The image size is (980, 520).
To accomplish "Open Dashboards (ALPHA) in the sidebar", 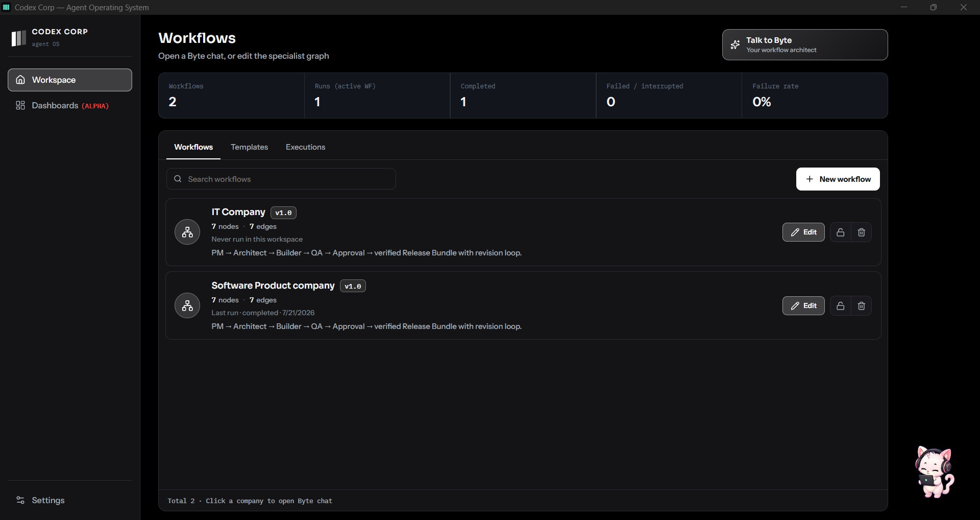I will pyautogui.click(x=70, y=105).
